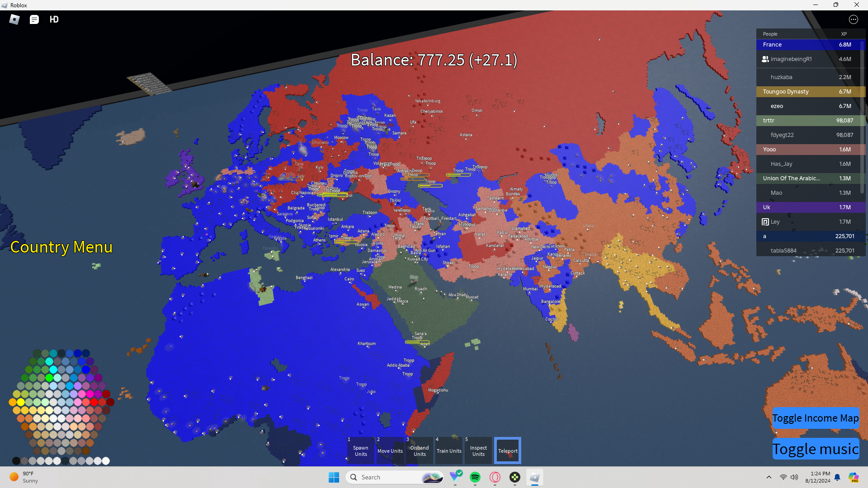Toggle music on or off
Screen dimensions: 868x488
(815, 449)
